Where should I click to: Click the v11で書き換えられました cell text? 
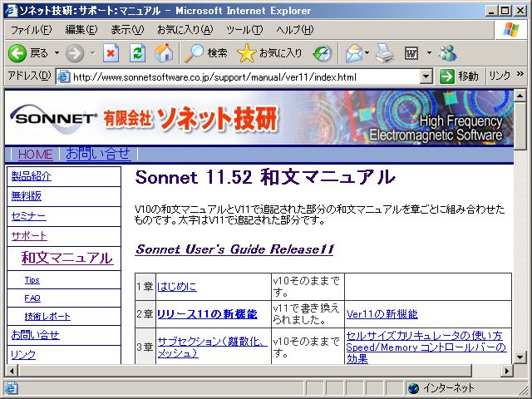307,314
